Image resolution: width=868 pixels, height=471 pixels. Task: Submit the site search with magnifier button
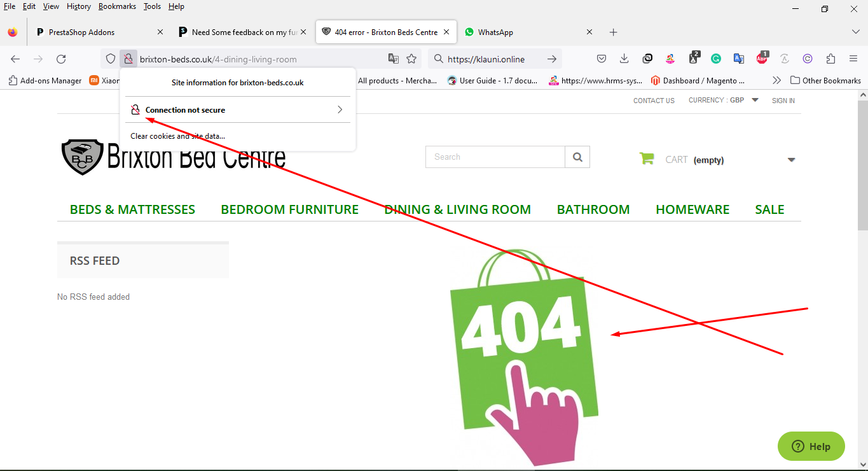click(577, 157)
